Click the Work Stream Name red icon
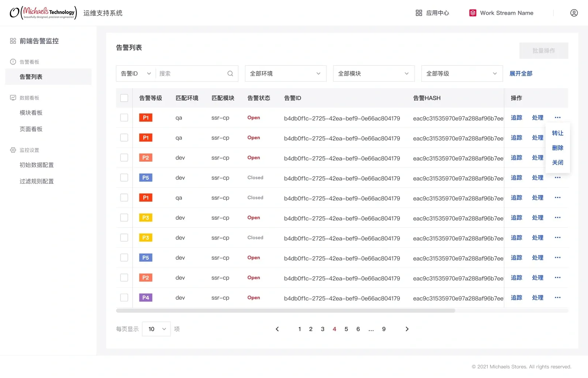Viewport: 588px width, 378px height. pyautogui.click(x=473, y=13)
